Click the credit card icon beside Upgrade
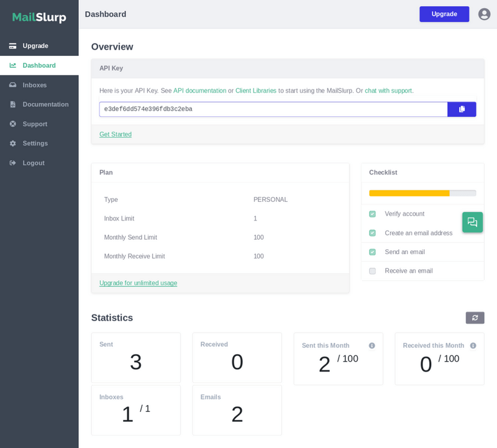 (12, 46)
